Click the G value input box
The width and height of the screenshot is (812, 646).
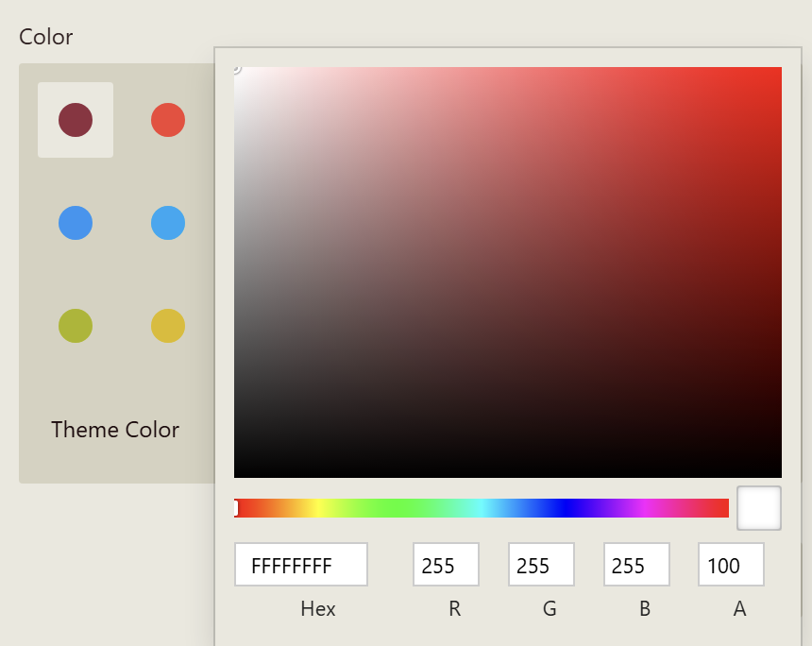click(541, 565)
